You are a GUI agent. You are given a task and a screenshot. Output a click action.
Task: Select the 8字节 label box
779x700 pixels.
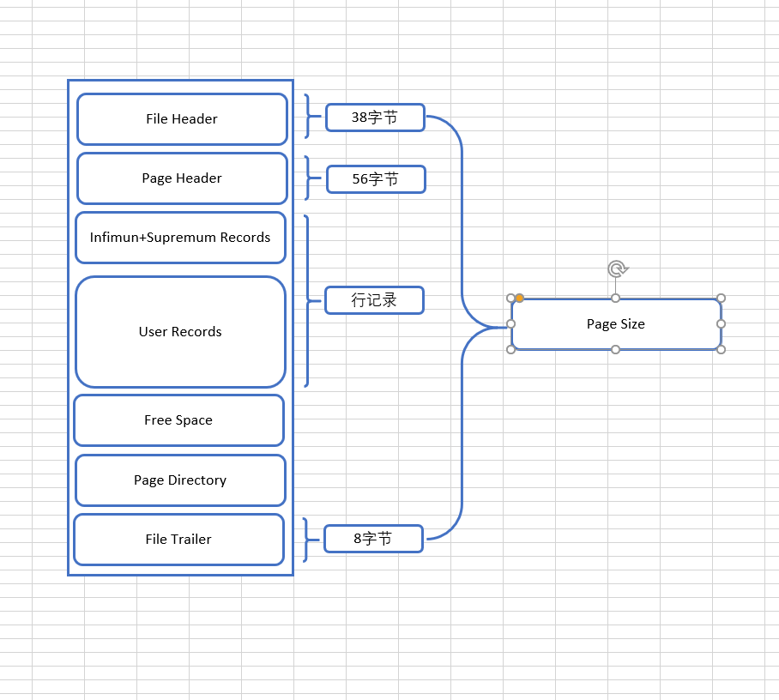(x=373, y=539)
